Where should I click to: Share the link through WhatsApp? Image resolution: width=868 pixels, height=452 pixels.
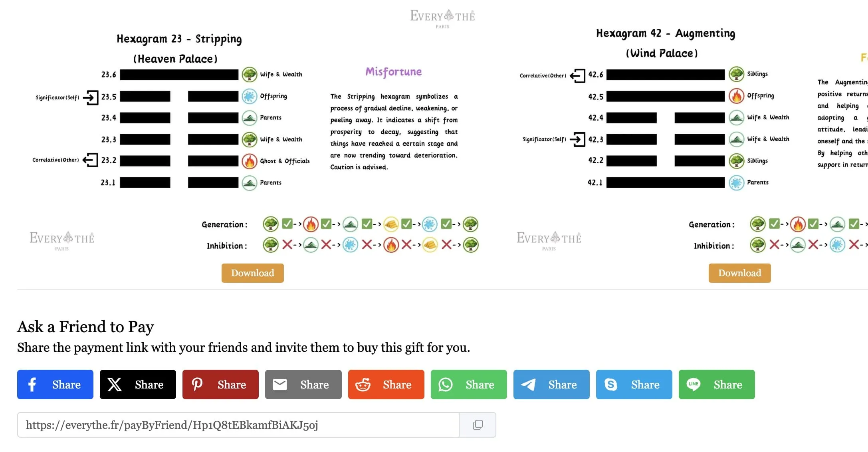pyautogui.click(x=468, y=385)
